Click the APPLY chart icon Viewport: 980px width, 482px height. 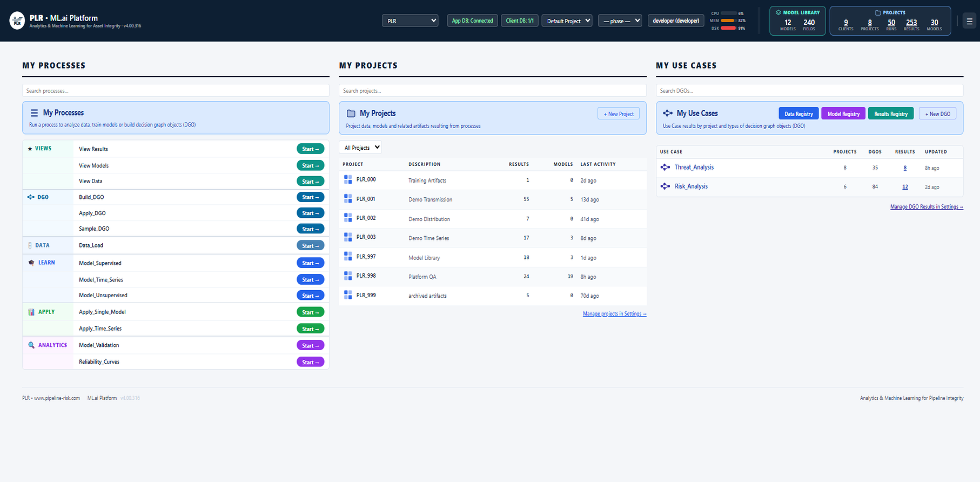(x=31, y=312)
